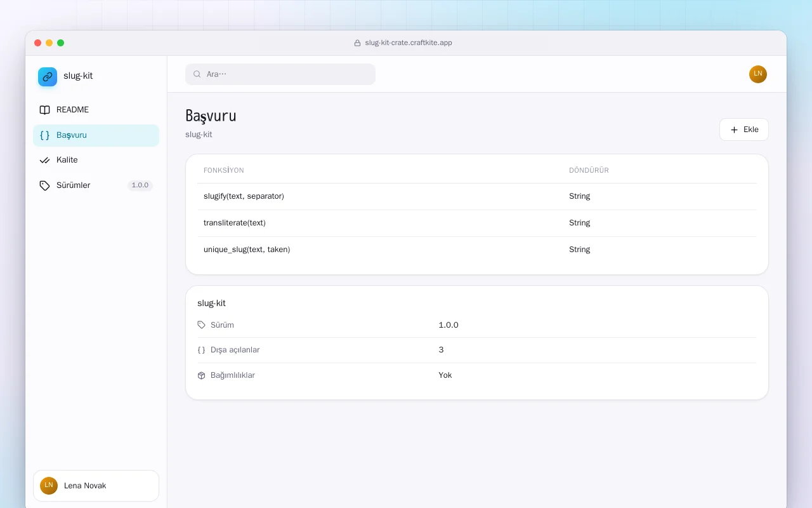Click the slug-kit brand name in sidebar
This screenshot has height=508, width=812.
[78, 76]
